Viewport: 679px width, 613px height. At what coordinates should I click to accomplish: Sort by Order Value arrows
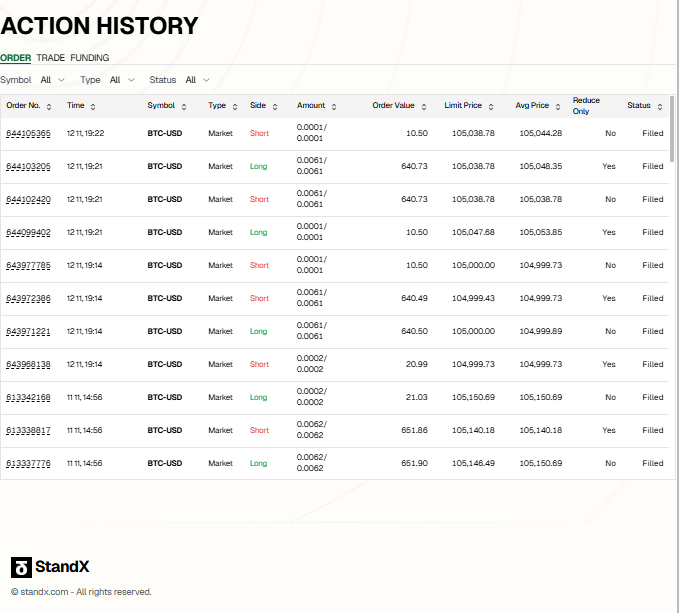[x=424, y=106]
